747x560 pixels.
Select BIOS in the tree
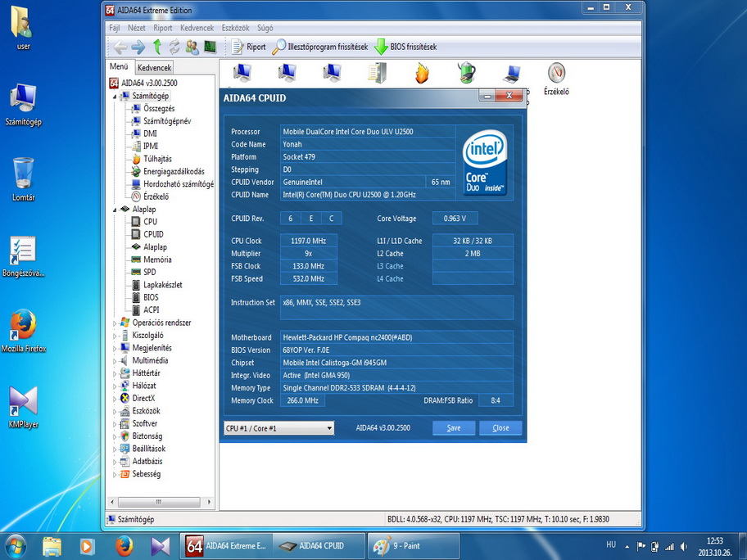[x=151, y=297]
